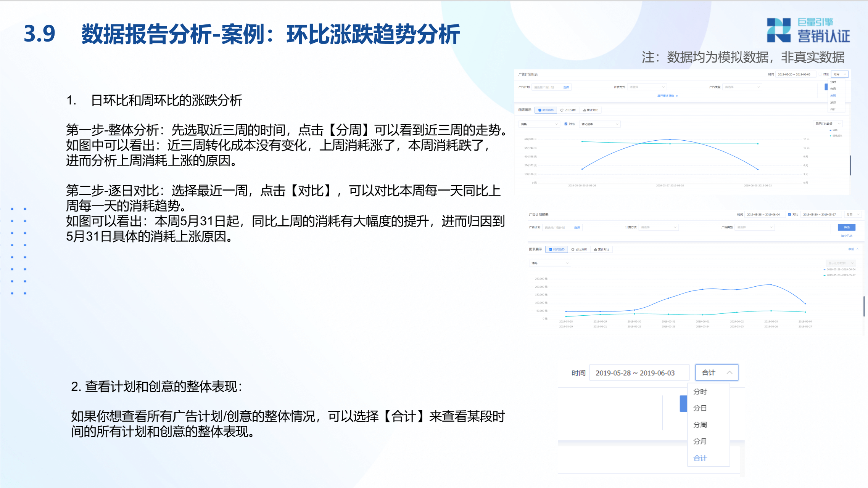The height and width of the screenshot is (488, 868).
Task: Click the 2019-05-20~2019-05-27 legend color marker
Action: (825, 275)
